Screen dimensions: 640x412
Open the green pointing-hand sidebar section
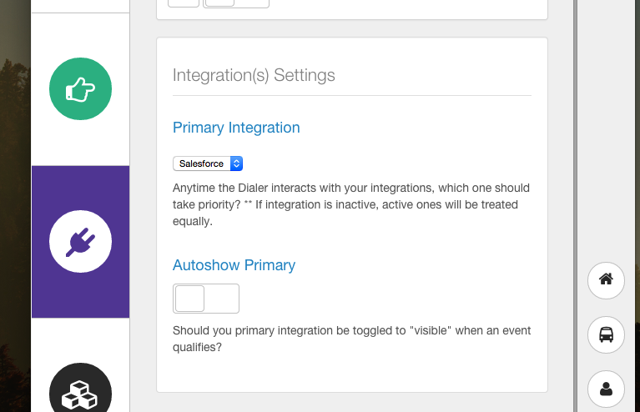[80, 89]
